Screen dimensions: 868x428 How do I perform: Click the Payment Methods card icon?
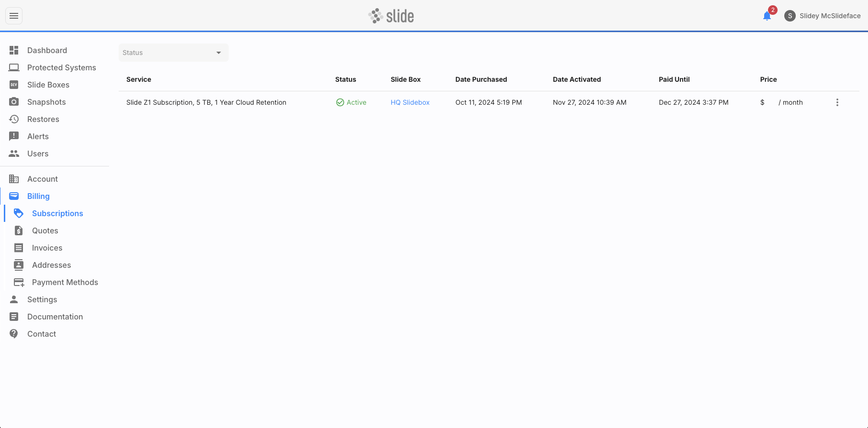[x=19, y=282]
